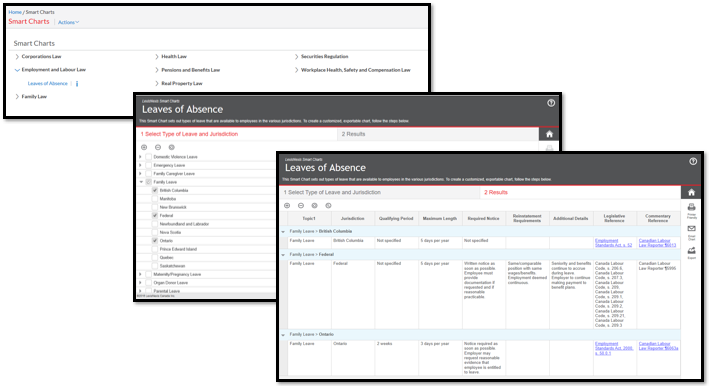The height and width of the screenshot is (386, 711).
Task: Open Canadian Labour Law Reporter link for Ontario
Action: (658, 346)
